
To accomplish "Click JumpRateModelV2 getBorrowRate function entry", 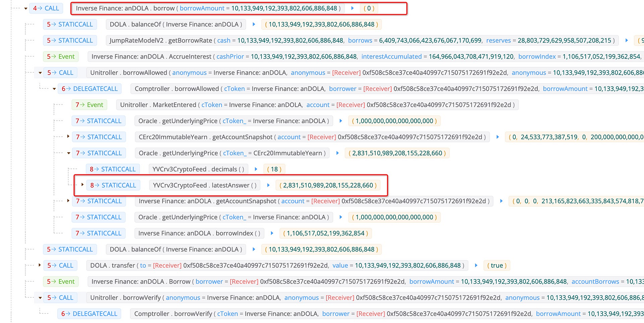I will 363,40.
